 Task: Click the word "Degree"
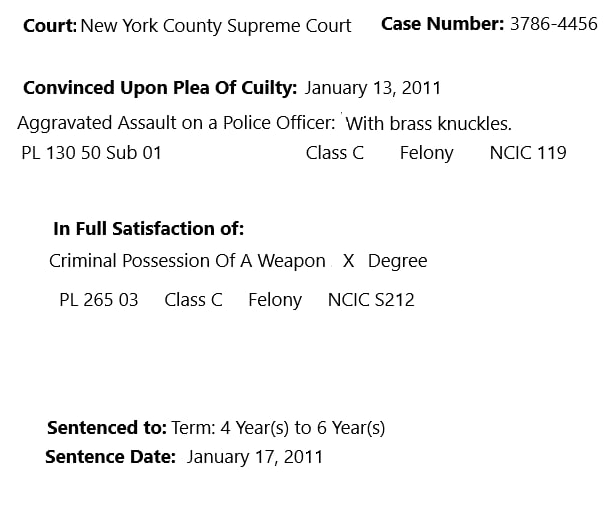[x=397, y=261]
